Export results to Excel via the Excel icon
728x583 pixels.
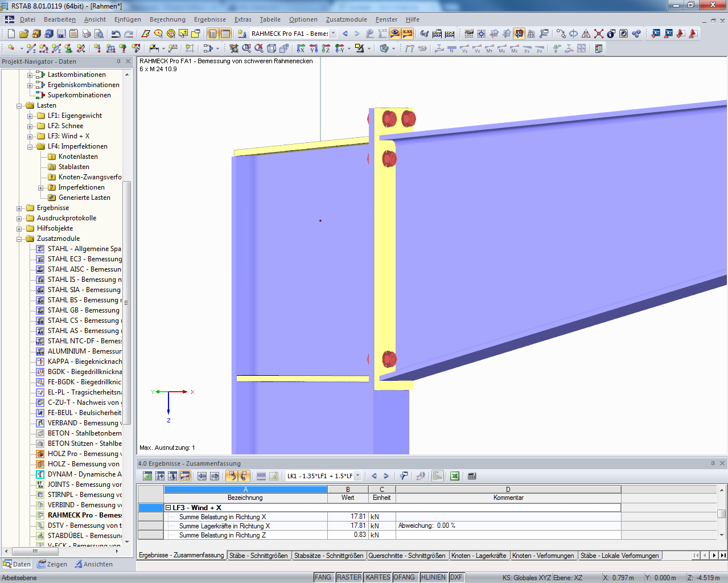[454, 476]
